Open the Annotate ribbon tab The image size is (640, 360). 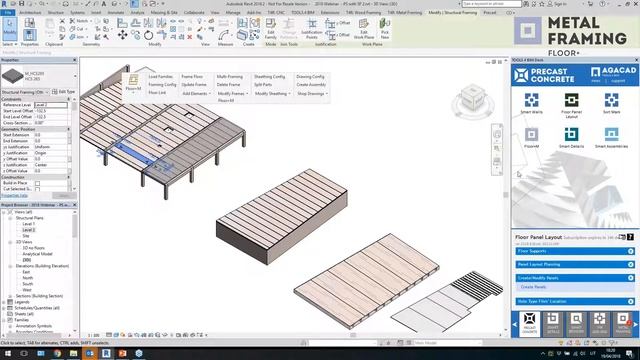pos(116,13)
